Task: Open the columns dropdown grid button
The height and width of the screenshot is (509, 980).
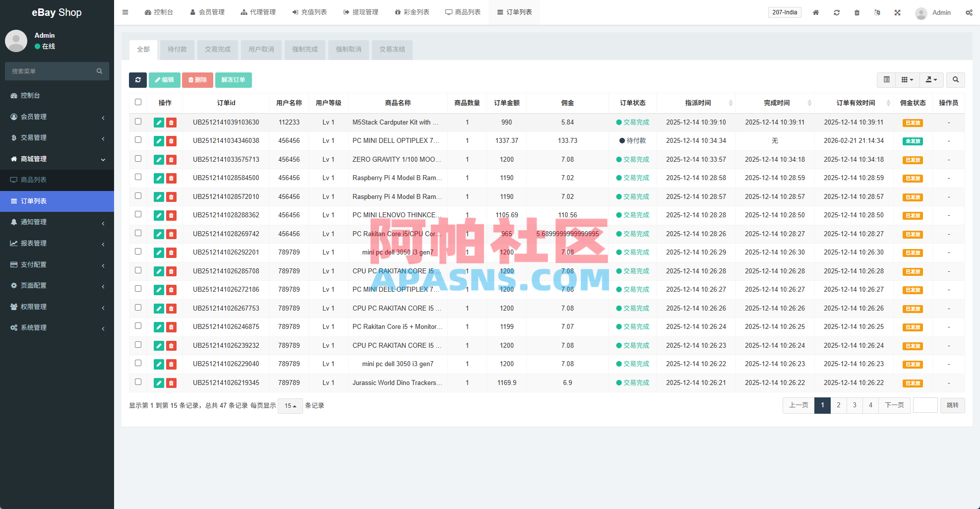Action: coord(908,80)
